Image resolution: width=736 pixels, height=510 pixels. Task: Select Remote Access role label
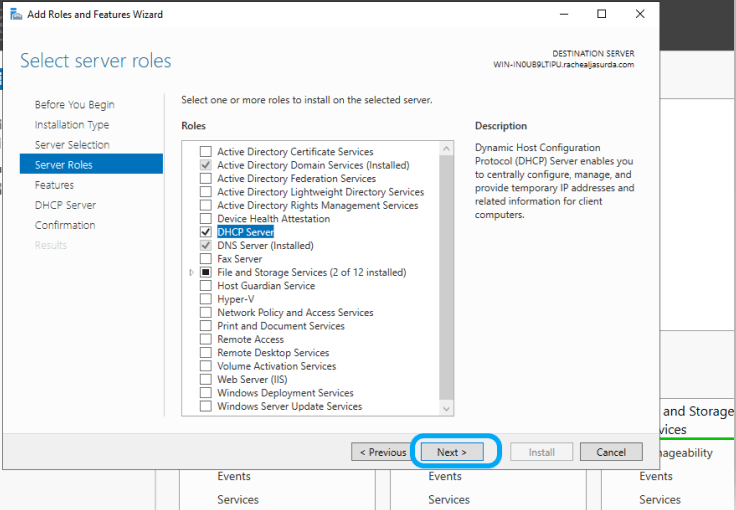(x=250, y=339)
